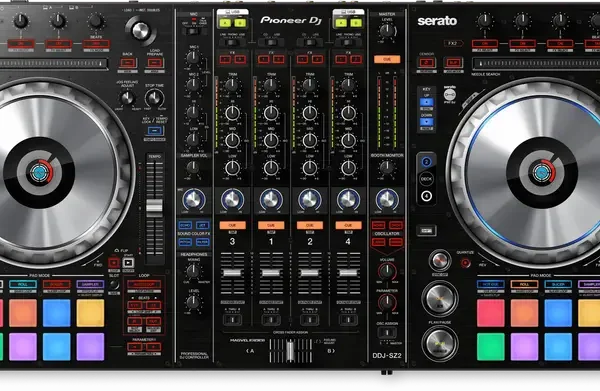
Task: Switch to DECK 2 on the right deck
Action: (x=426, y=162)
